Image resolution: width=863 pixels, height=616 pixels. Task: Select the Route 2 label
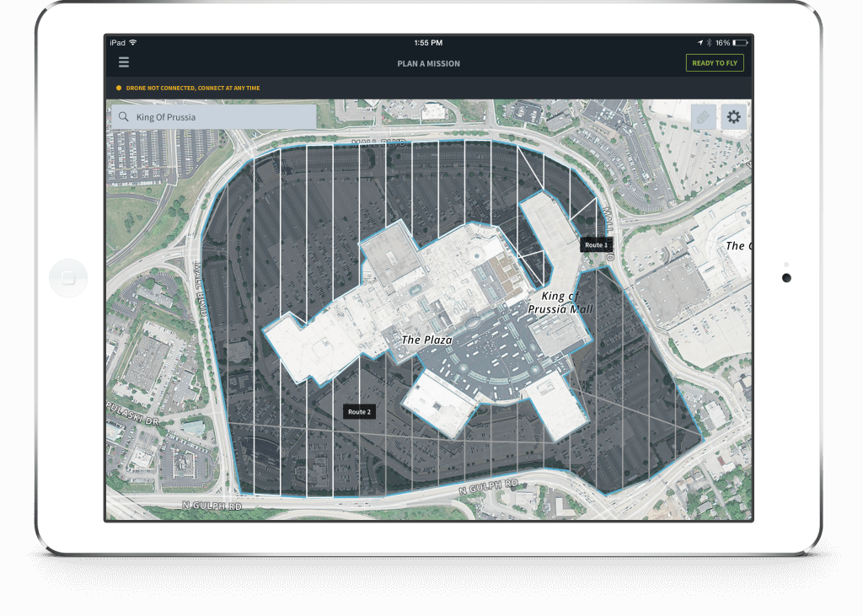coord(359,411)
